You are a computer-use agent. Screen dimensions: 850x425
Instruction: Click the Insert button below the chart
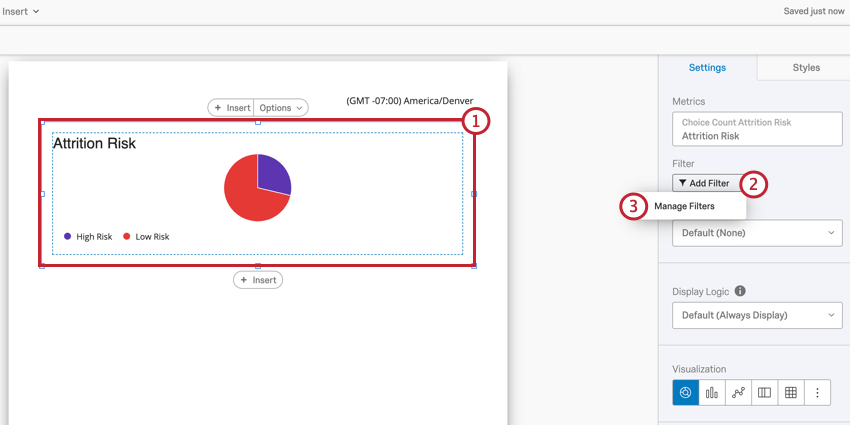pyautogui.click(x=258, y=280)
